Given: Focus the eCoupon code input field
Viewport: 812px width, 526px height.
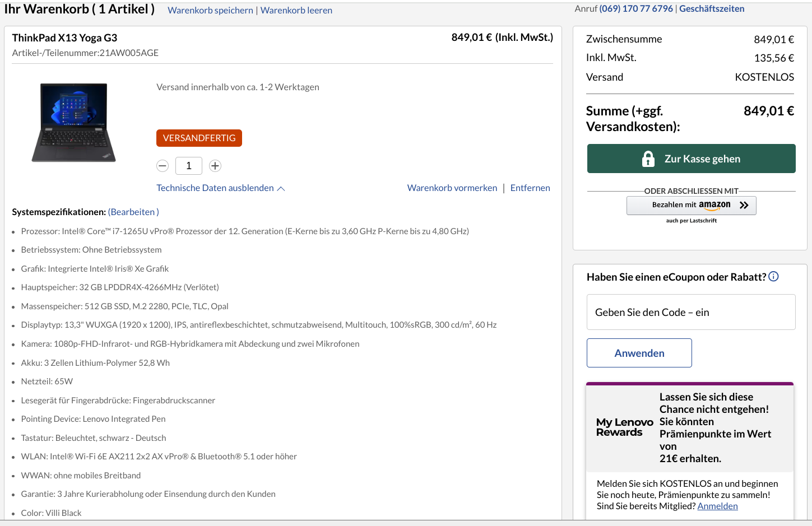Looking at the screenshot, I should [x=690, y=312].
